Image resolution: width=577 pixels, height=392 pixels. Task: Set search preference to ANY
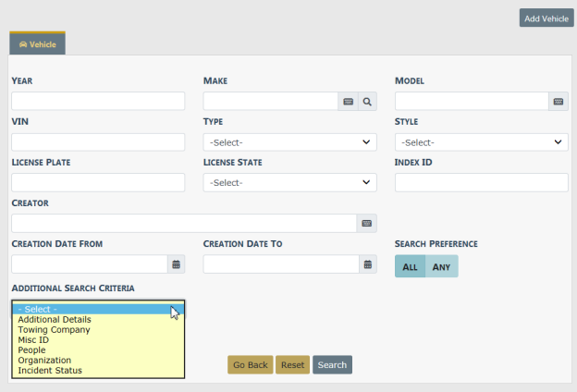point(441,266)
